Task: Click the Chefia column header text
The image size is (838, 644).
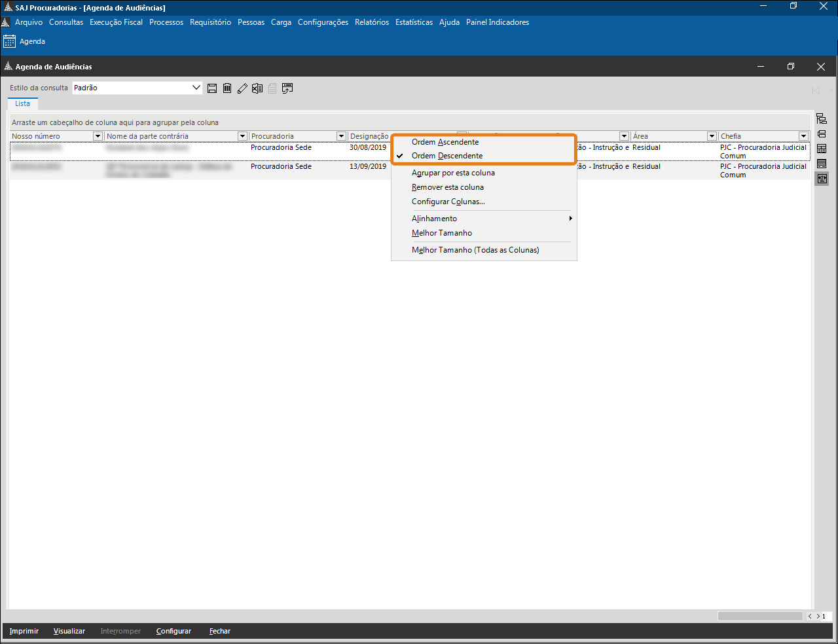Action: click(731, 136)
